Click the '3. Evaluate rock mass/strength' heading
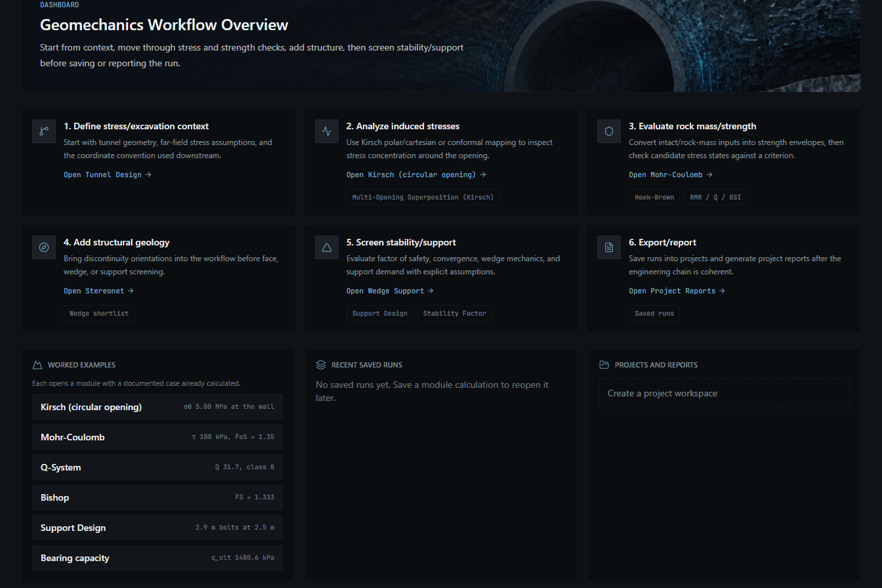This screenshot has height=588, width=882. (692, 126)
